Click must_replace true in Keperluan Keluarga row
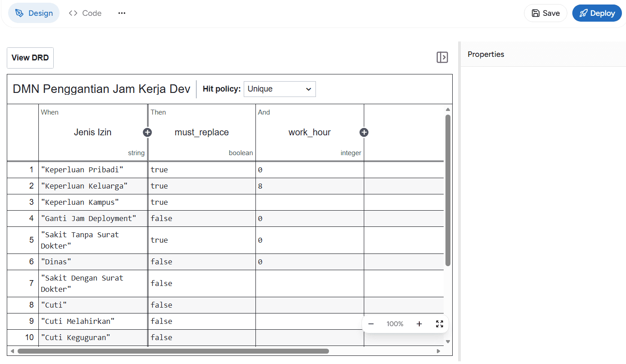Viewport: 626px width, 364px height. pyautogui.click(x=202, y=186)
